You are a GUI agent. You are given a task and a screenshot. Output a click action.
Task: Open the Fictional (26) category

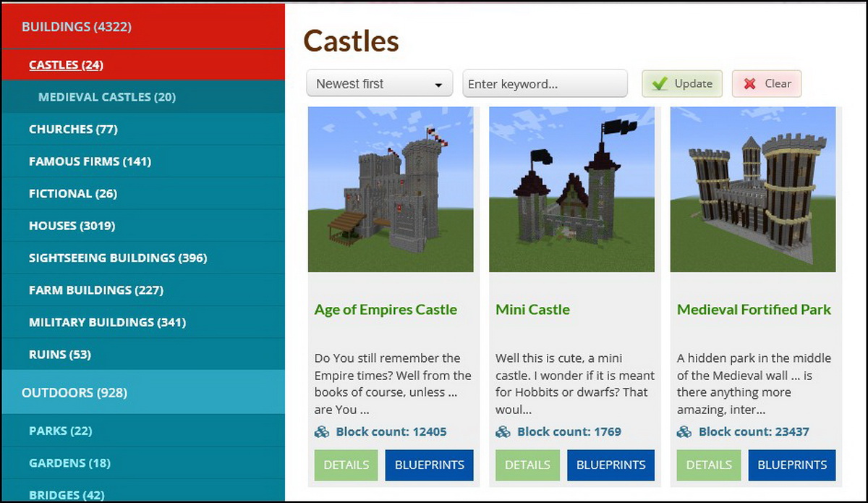pos(143,193)
